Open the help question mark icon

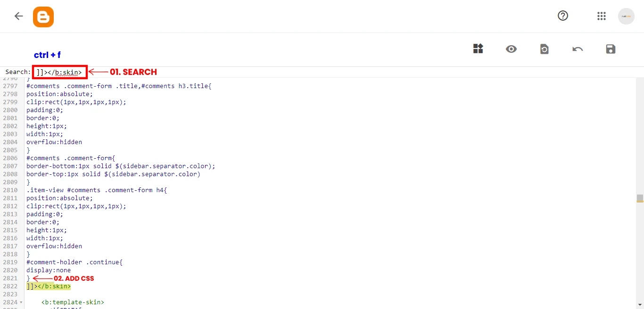(562, 16)
